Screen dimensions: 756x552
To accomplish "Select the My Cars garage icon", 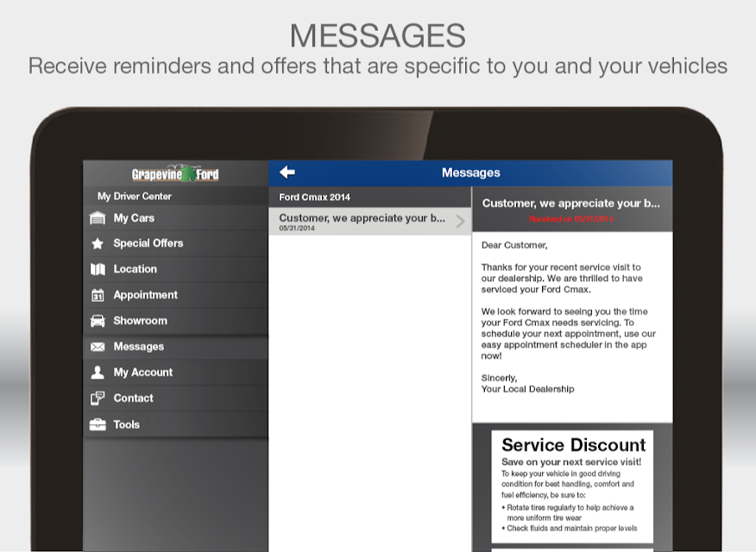I will (x=98, y=218).
